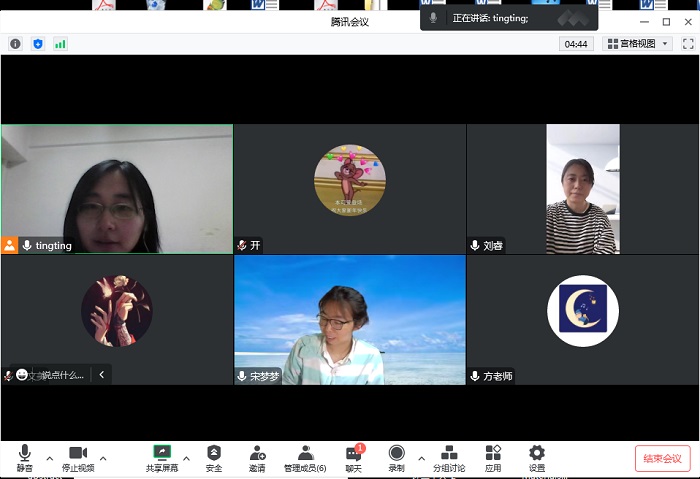Viewport: 700px width, 479px height.
Task: Open 分组讨论 breakout rooms
Action: (448, 458)
